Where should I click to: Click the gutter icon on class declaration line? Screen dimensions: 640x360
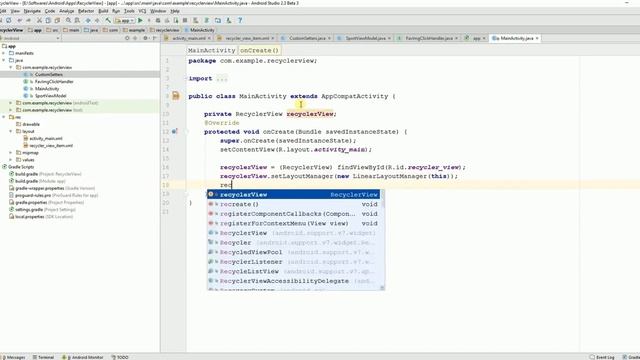coord(176,96)
